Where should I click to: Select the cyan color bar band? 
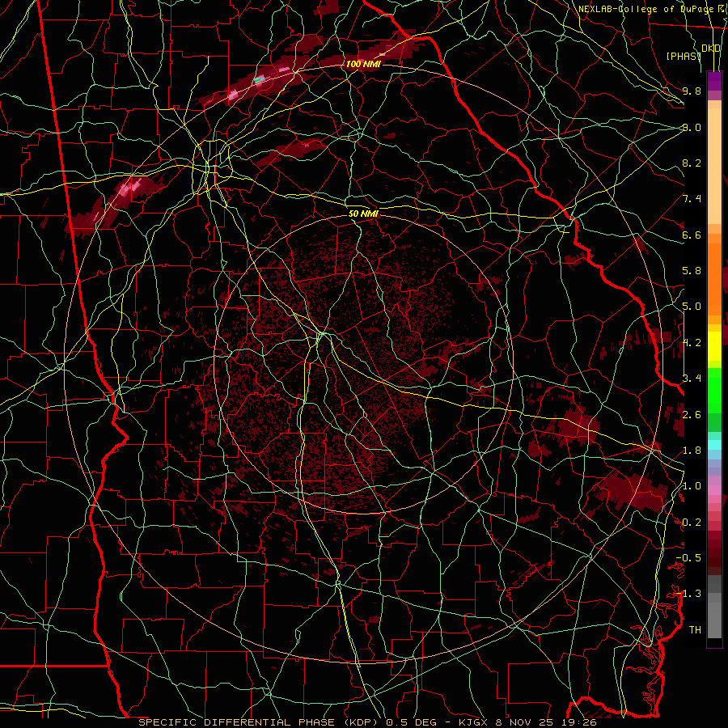click(x=714, y=445)
